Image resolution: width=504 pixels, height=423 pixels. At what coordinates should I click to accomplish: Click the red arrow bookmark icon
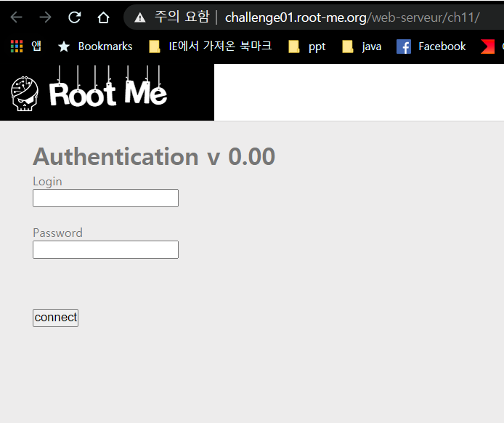tap(487, 47)
